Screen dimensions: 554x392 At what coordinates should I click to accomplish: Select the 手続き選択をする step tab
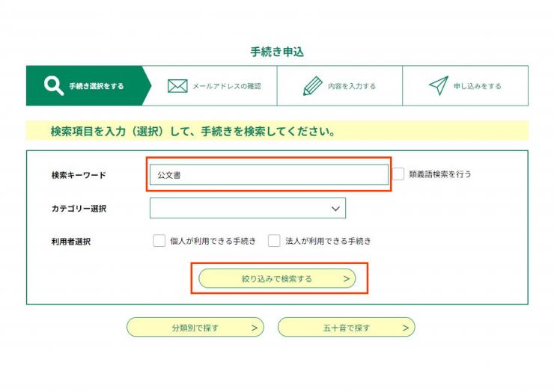click(x=88, y=86)
